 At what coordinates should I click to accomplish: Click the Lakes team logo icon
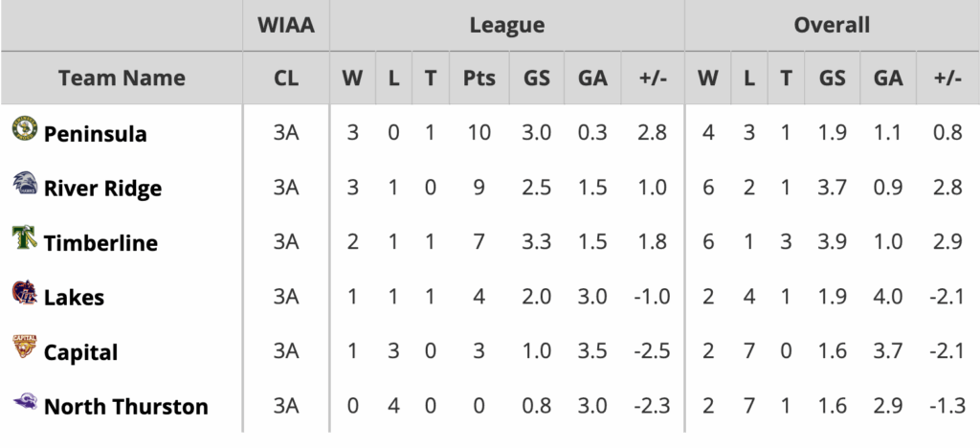point(24,292)
